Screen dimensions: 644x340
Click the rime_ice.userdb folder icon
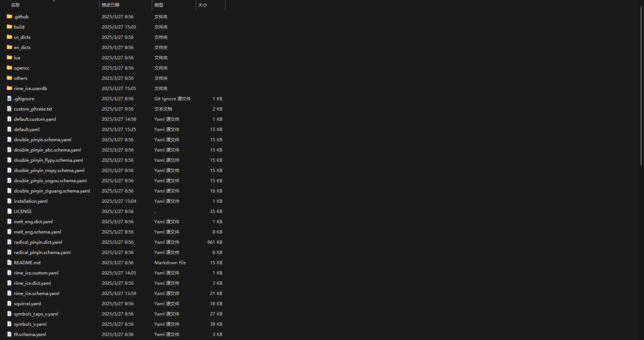point(10,88)
